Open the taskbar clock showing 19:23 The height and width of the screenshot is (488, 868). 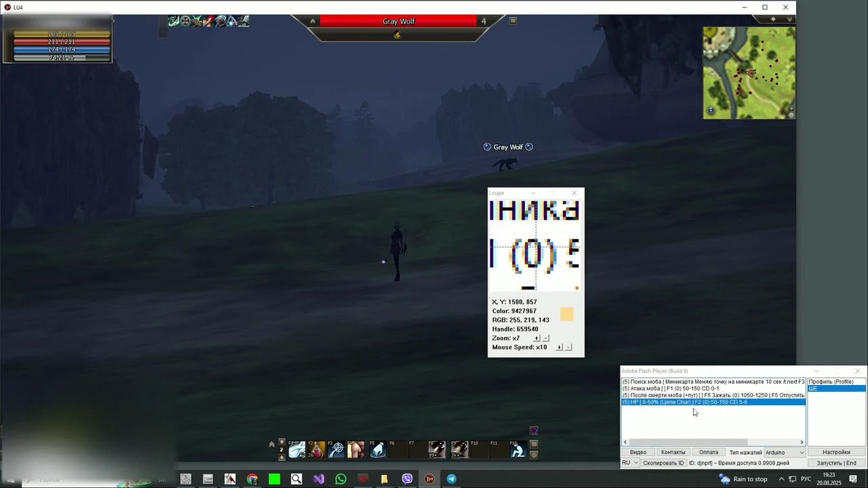pos(829,479)
